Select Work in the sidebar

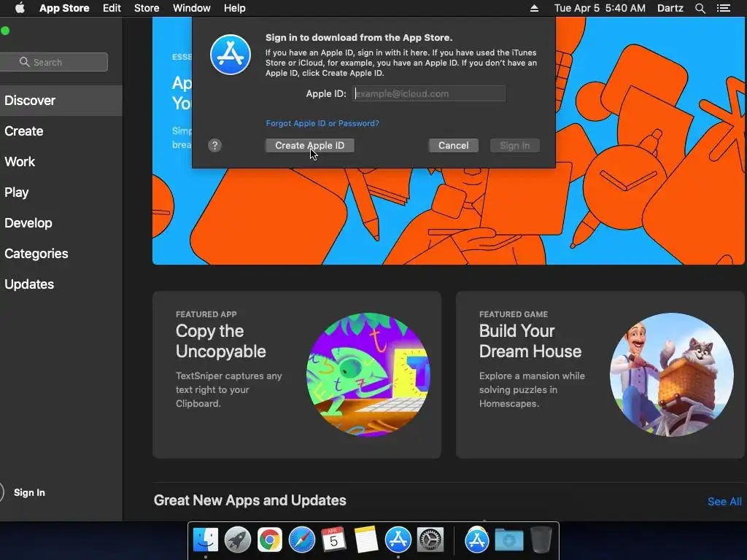pyautogui.click(x=61, y=161)
